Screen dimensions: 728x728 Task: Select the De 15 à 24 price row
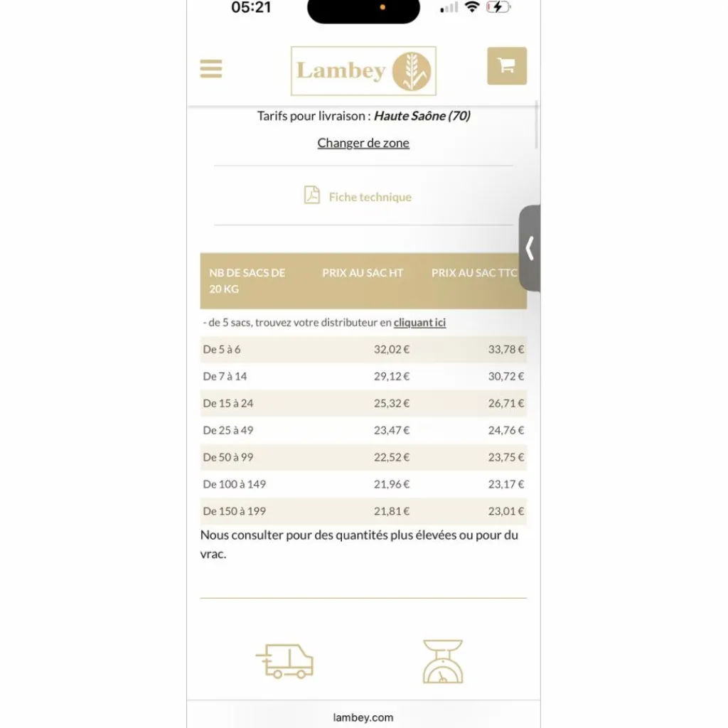pyautogui.click(x=363, y=403)
